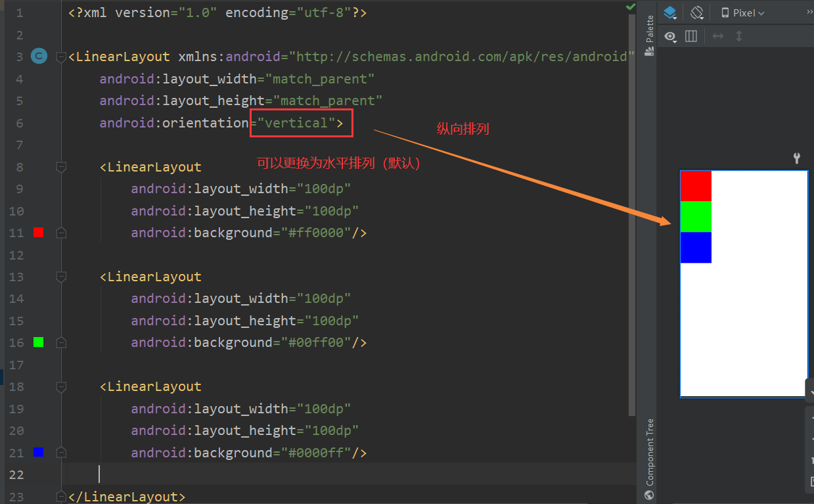Click layout_width "100dp" on line 9
Image resolution: width=814 pixels, height=504 pixels.
coord(324,189)
